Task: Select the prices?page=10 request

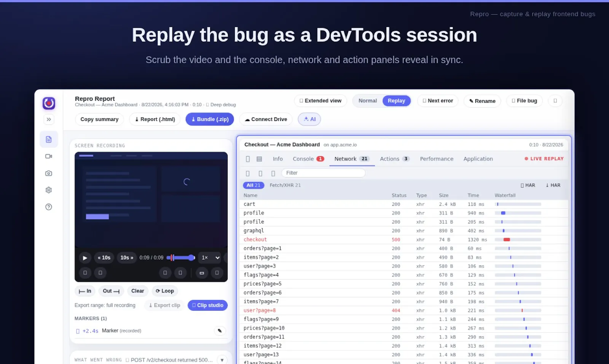Action: click(403, 328)
